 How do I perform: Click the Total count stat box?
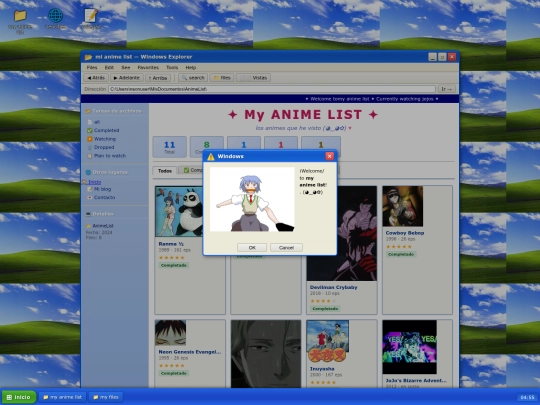[x=169, y=147]
